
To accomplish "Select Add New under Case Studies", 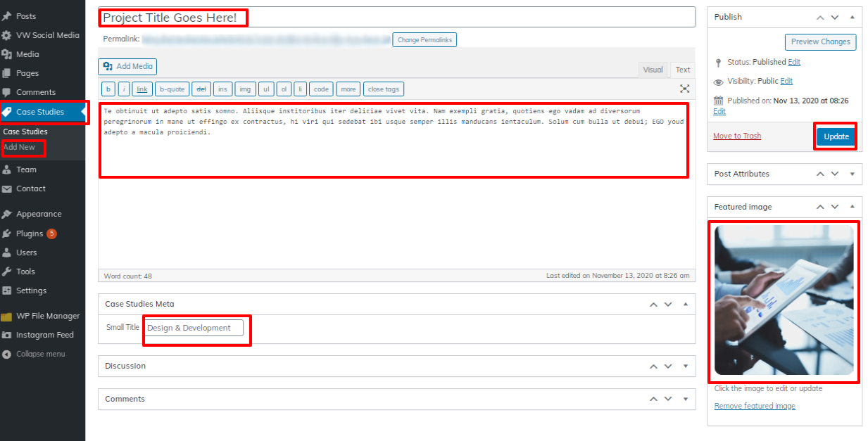I will coord(19,147).
